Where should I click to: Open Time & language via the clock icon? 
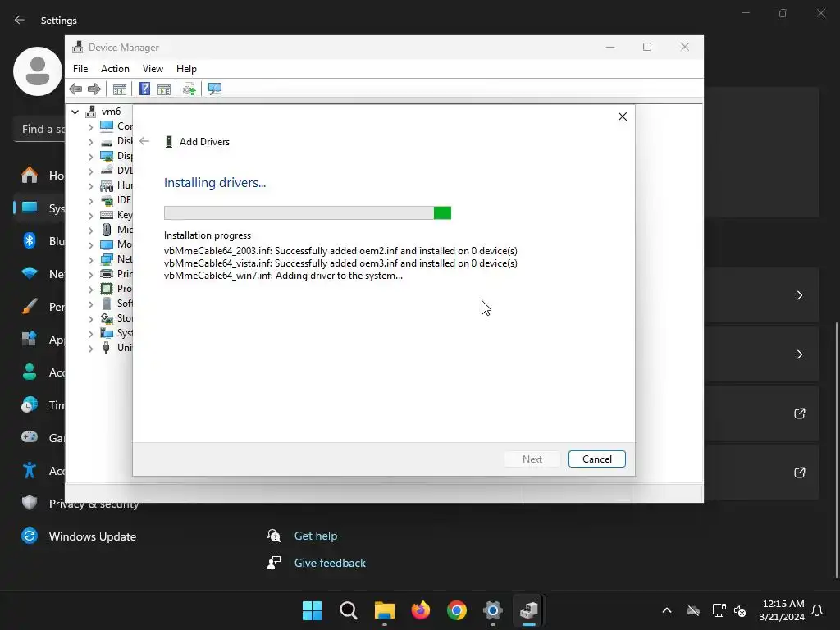pos(30,405)
